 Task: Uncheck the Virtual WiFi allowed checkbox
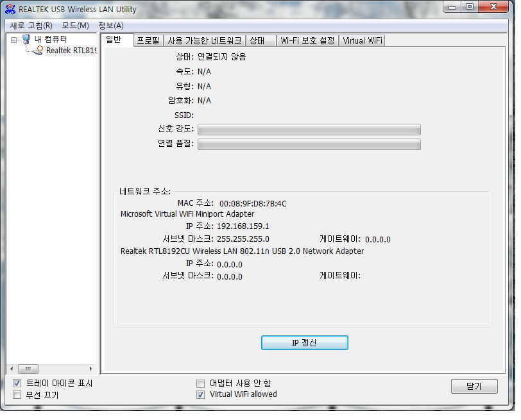[x=200, y=394]
